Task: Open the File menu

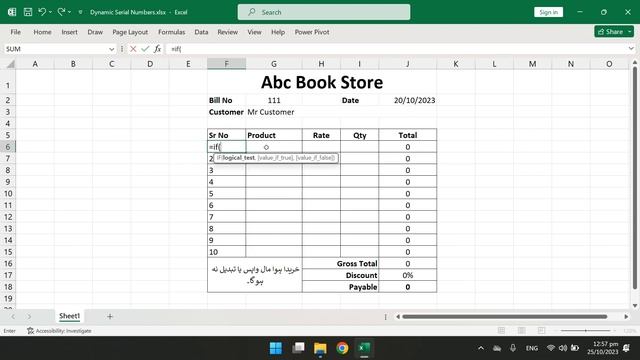Action: click(x=16, y=32)
